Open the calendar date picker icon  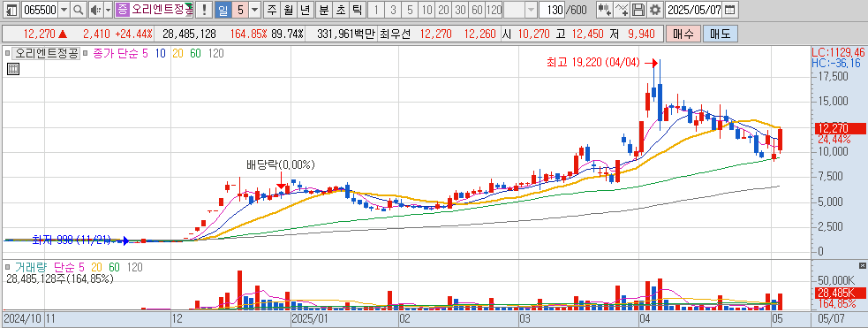(731, 10)
